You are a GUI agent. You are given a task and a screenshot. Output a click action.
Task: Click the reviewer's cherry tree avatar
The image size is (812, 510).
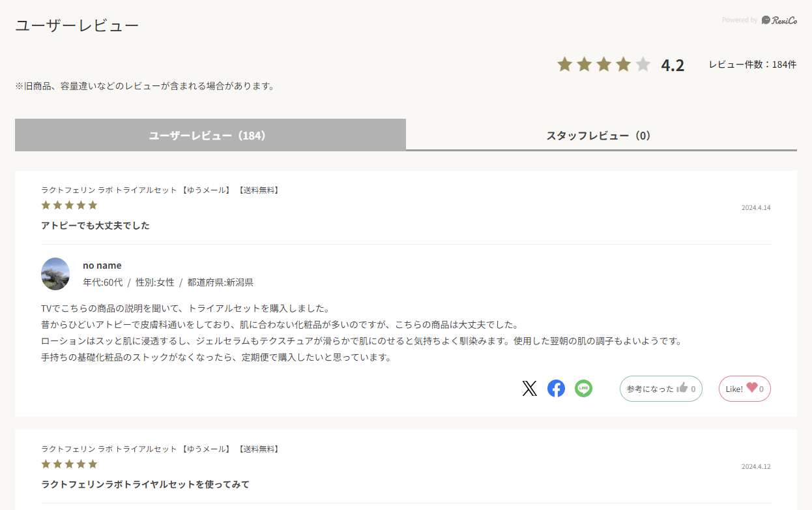click(55, 274)
